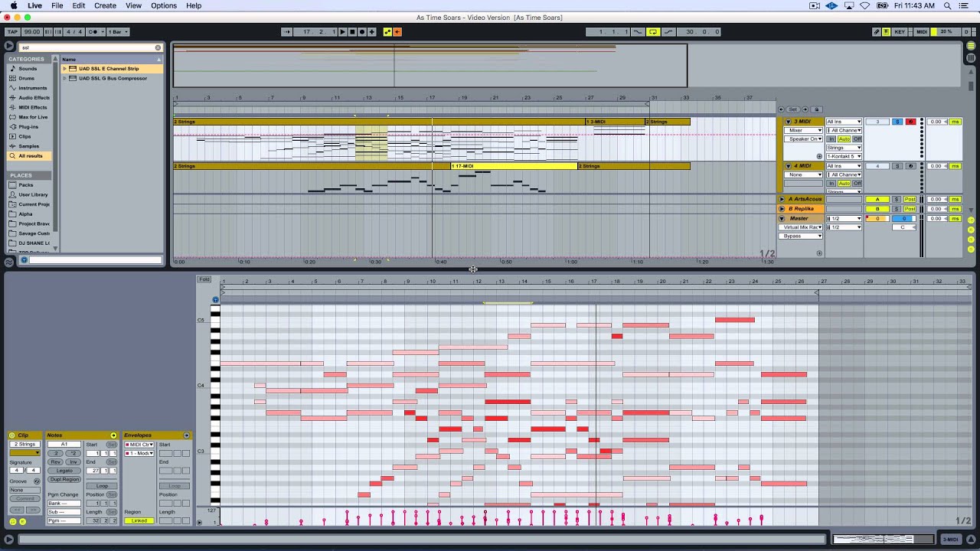
Task: Expand the A ArtsAcous return track
Action: [x=782, y=200]
